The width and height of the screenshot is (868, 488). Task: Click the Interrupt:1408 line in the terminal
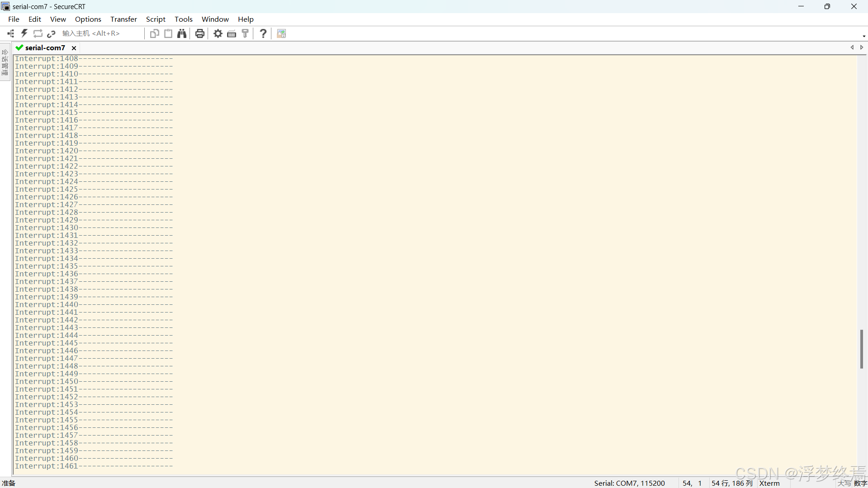[94, 59]
